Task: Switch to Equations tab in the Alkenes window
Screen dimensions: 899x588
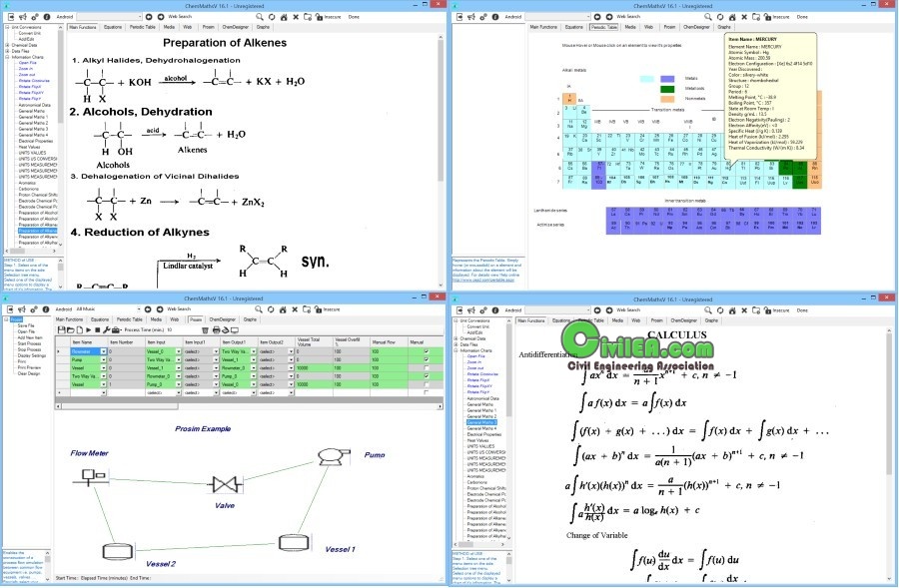Action: click(x=112, y=27)
